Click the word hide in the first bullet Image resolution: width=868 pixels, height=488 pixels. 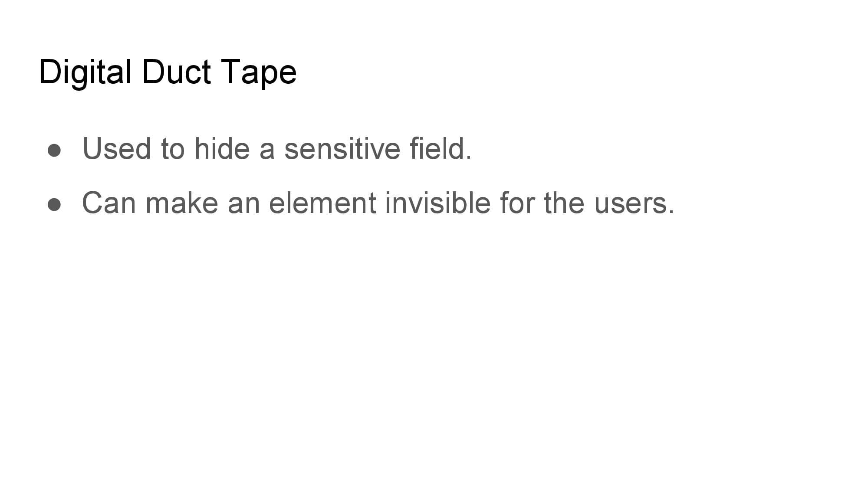(222, 148)
